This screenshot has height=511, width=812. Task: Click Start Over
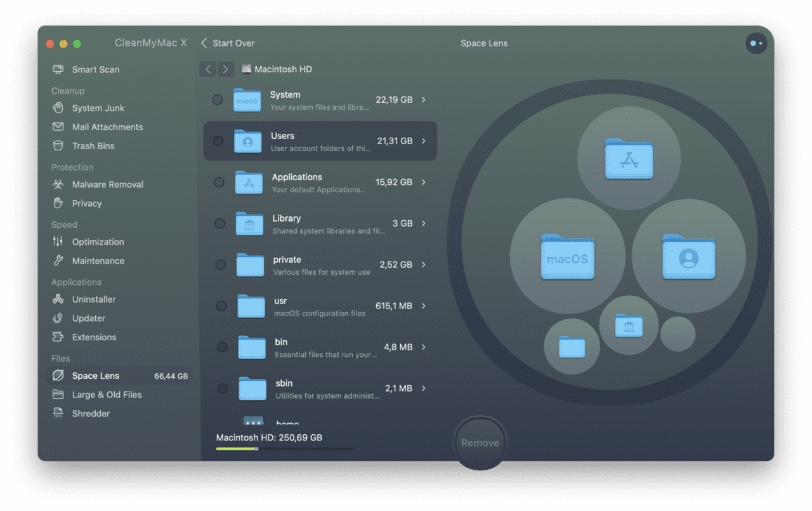(x=228, y=43)
